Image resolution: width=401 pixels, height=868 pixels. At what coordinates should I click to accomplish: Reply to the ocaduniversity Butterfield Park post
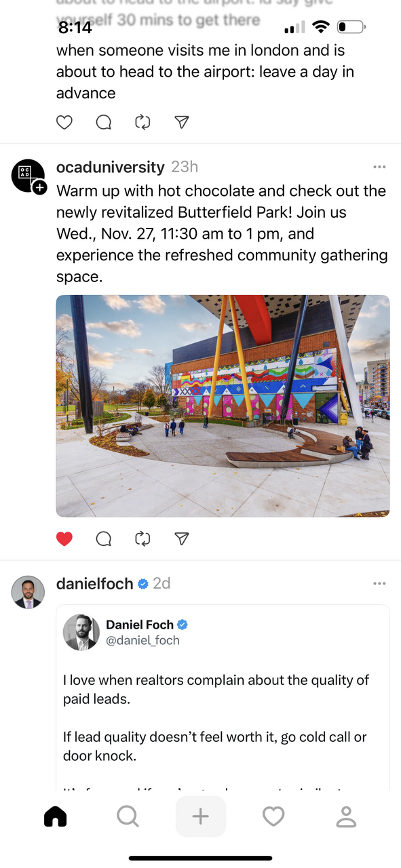[104, 538]
